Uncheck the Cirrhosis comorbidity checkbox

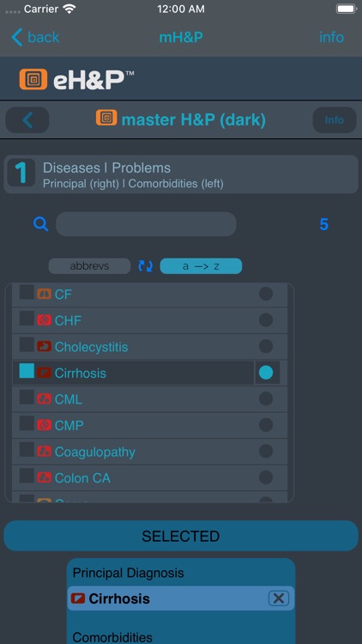[27, 371]
